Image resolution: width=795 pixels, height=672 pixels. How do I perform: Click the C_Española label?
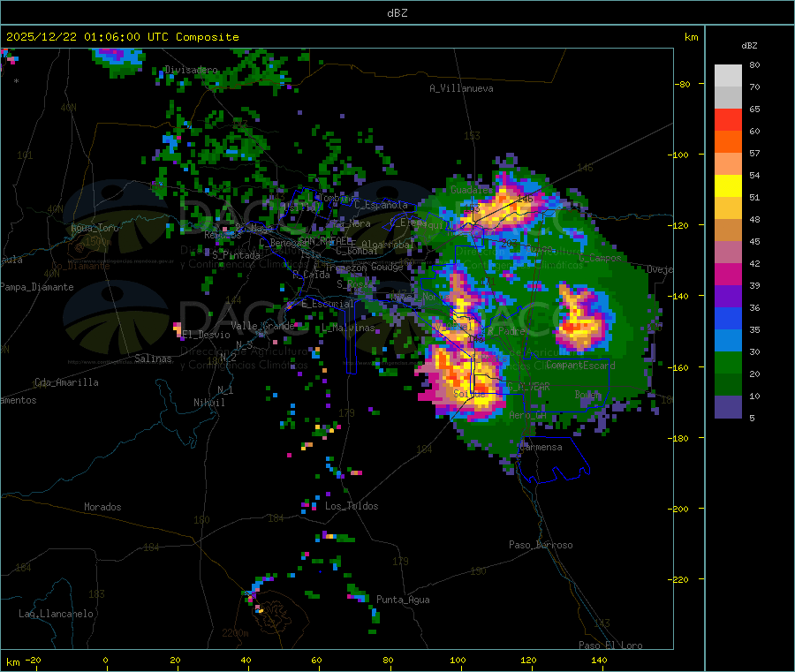click(381, 205)
